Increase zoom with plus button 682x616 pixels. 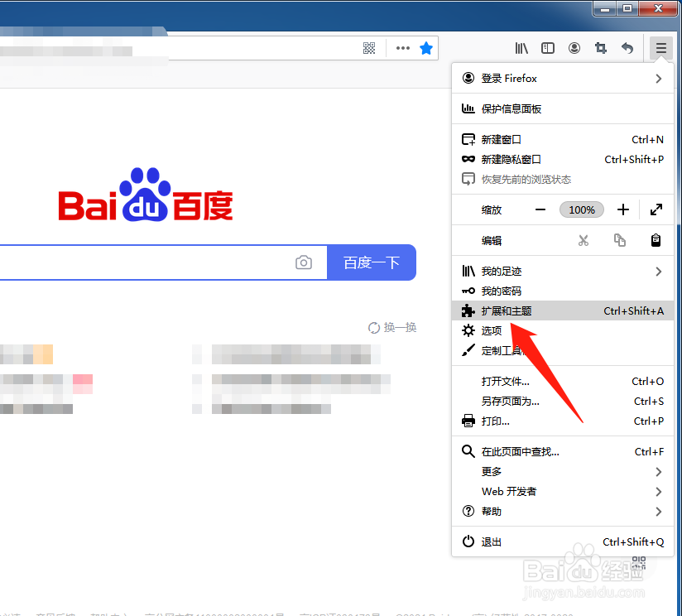click(x=623, y=209)
